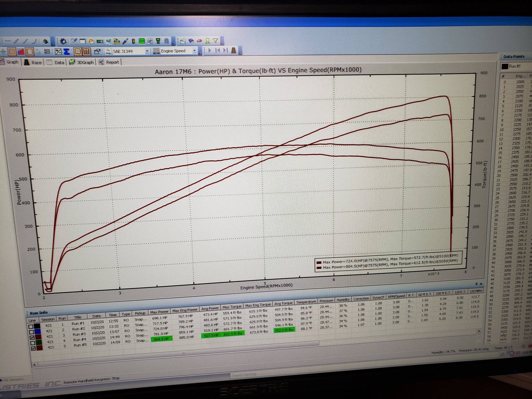
Task: Click the green color swatch for Run #4
Action: click(39, 342)
